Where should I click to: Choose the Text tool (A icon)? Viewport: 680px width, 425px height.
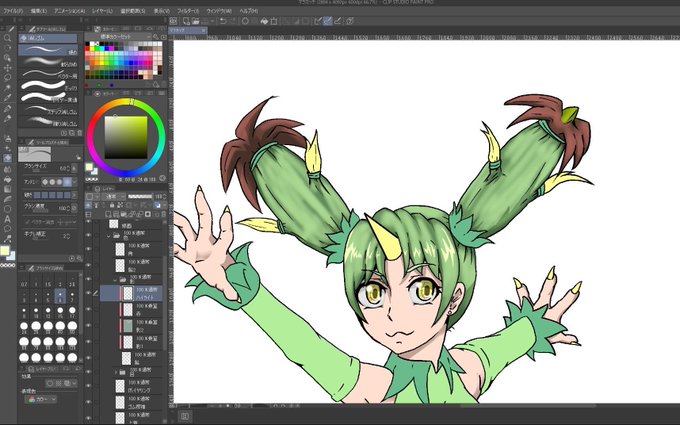[x=8, y=218]
